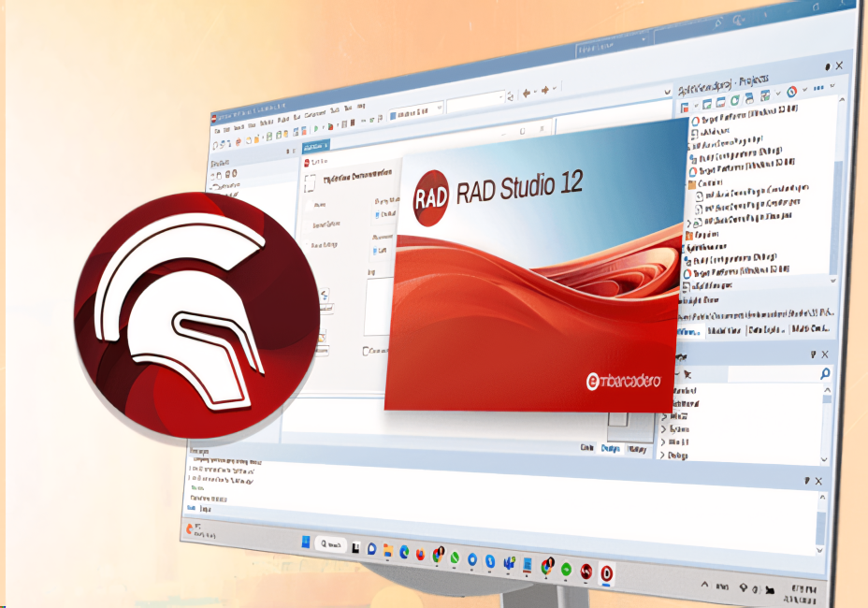Open the dropdown beside the multicolor circle icon
Viewport: 868px width, 608px height.
tap(804, 89)
